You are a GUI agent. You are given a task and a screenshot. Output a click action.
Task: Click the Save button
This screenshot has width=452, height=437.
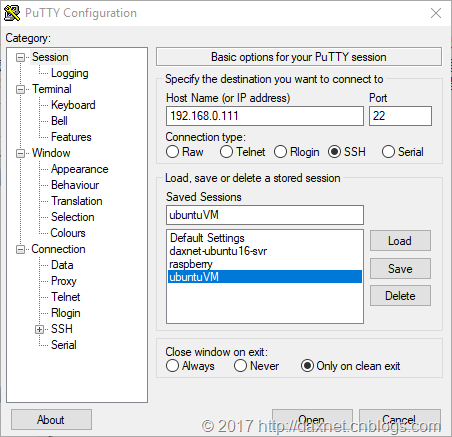pyautogui.click(x=400, y=268)
